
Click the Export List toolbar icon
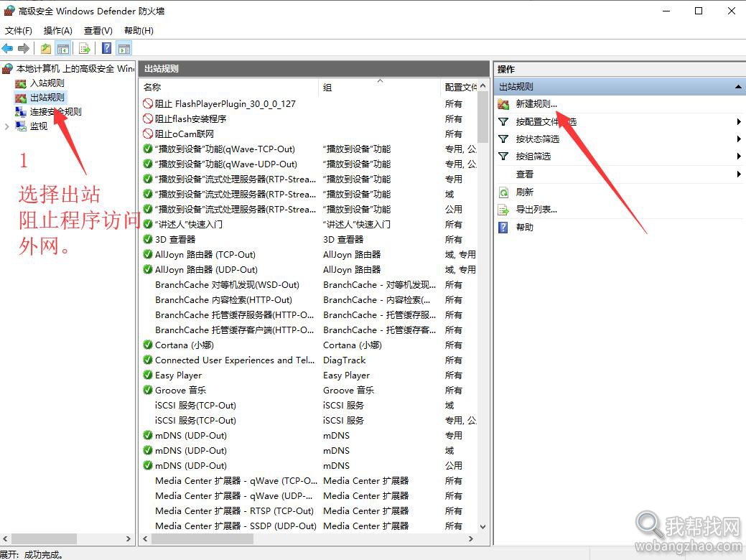click(x=85, y=48)
